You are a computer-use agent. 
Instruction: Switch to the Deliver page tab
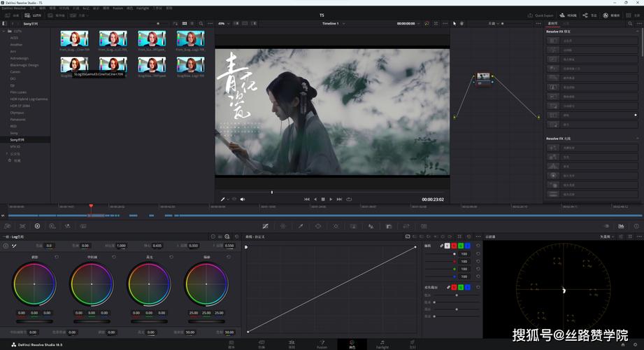tap(413, 344)
